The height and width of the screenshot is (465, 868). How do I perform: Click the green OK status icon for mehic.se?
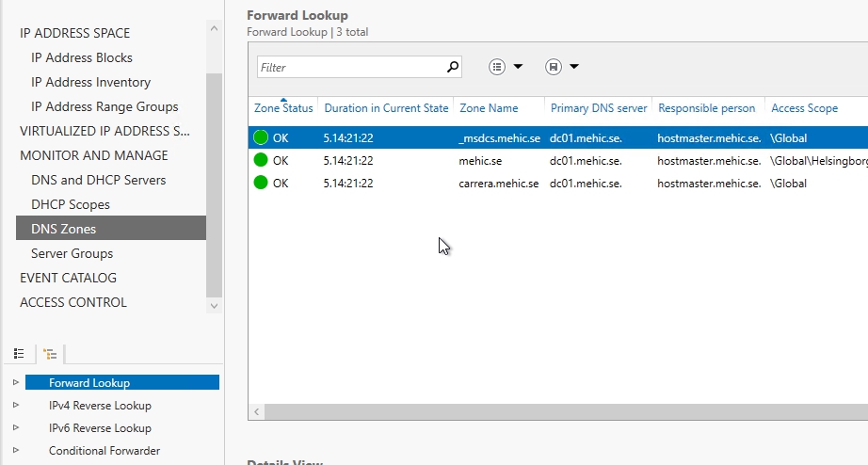[261, 161]
